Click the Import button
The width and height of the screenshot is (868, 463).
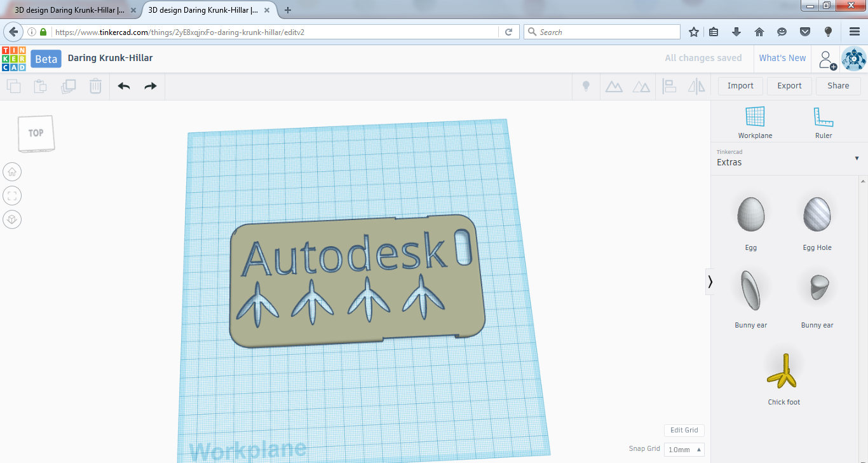(740, 86)
